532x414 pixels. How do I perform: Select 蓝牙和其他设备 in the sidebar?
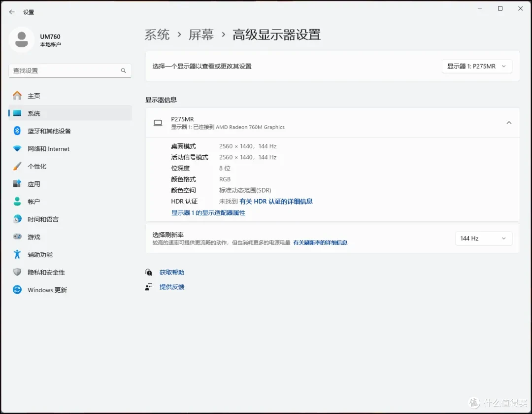[x=70, y=131]
